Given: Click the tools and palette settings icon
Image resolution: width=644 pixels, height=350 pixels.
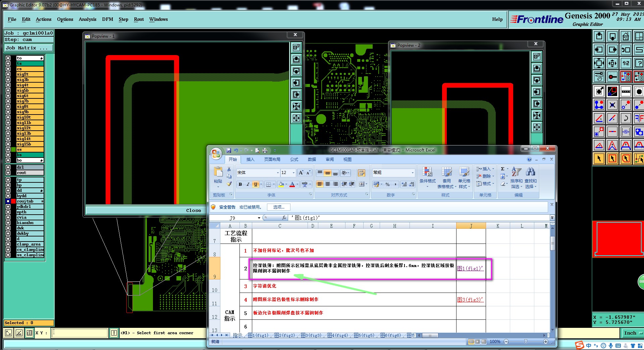Looking at the screenshot, I should point(599,77).
